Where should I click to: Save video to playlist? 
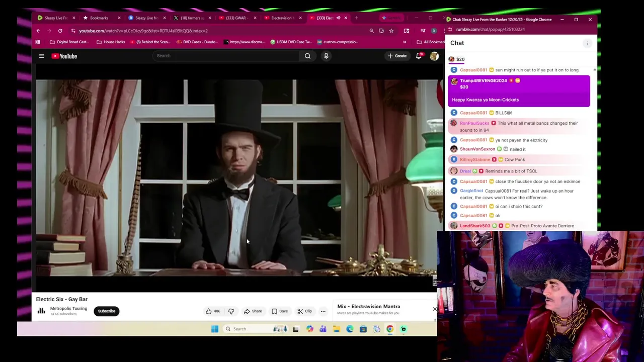click(280, 311)
